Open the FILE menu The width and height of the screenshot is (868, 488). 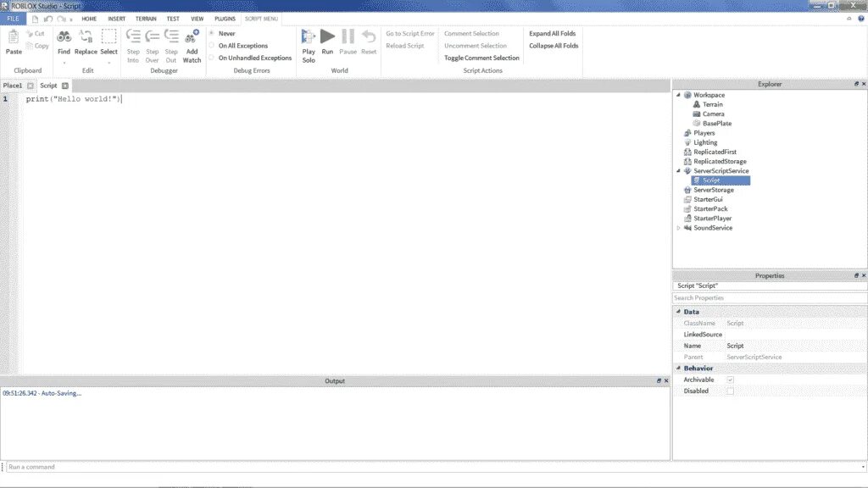tap(13, 19)
